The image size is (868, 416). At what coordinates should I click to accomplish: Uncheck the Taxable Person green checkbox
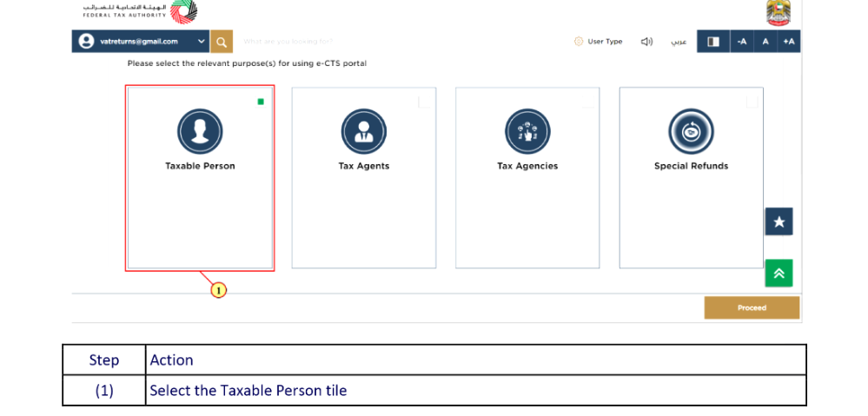point(261,102)
